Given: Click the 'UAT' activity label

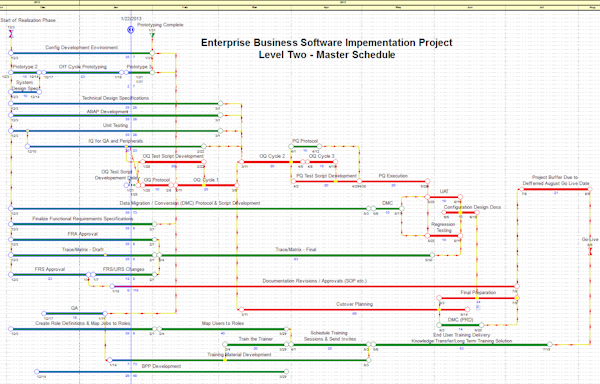Looking at the screenshot, I should click(x=444, y=191).
